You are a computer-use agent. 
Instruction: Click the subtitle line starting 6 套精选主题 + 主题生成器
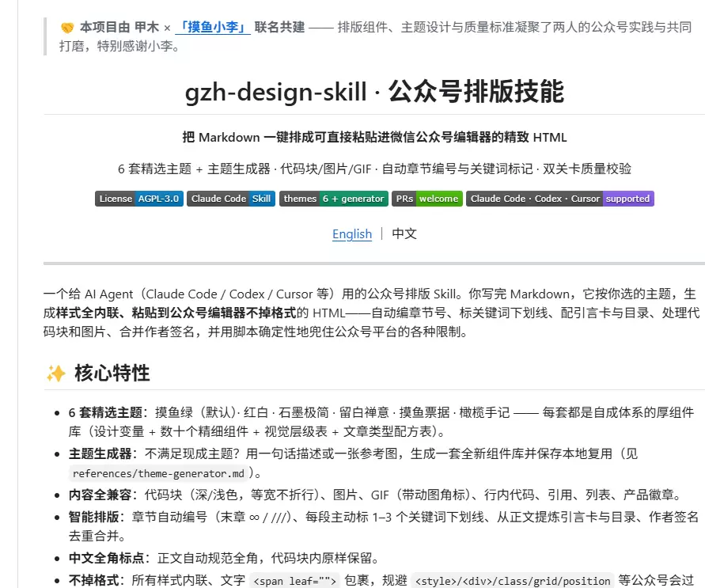374,169
